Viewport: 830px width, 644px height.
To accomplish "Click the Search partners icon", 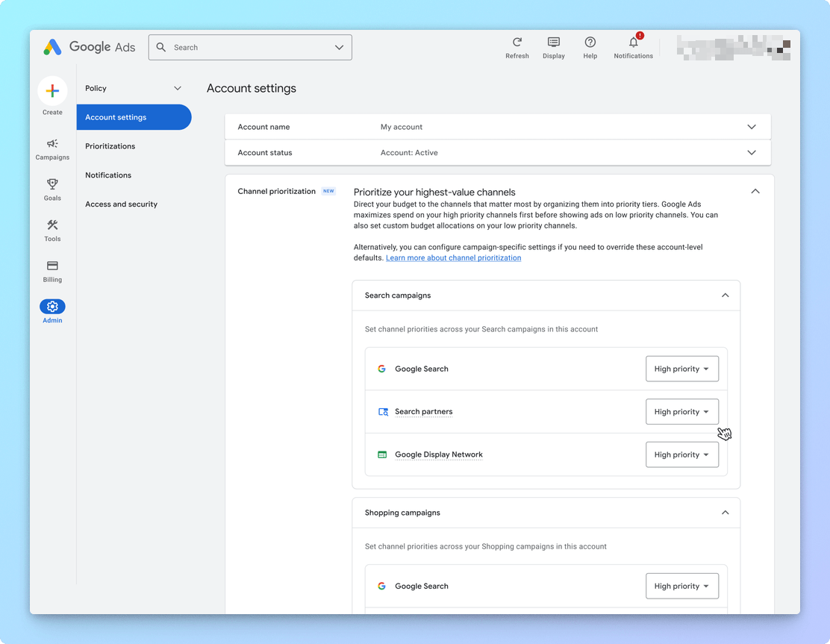I will point(383,412).
